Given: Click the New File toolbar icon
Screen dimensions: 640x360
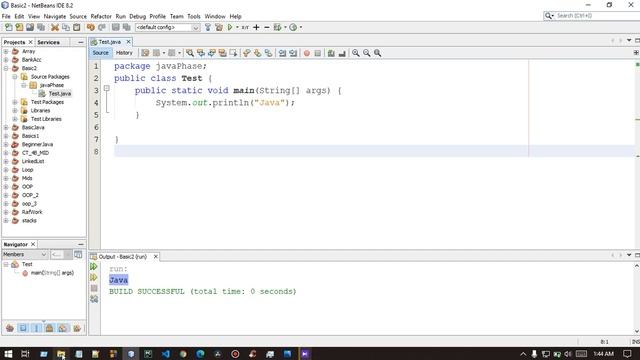Looking at the screenshot, I should (x=8, y=27).
